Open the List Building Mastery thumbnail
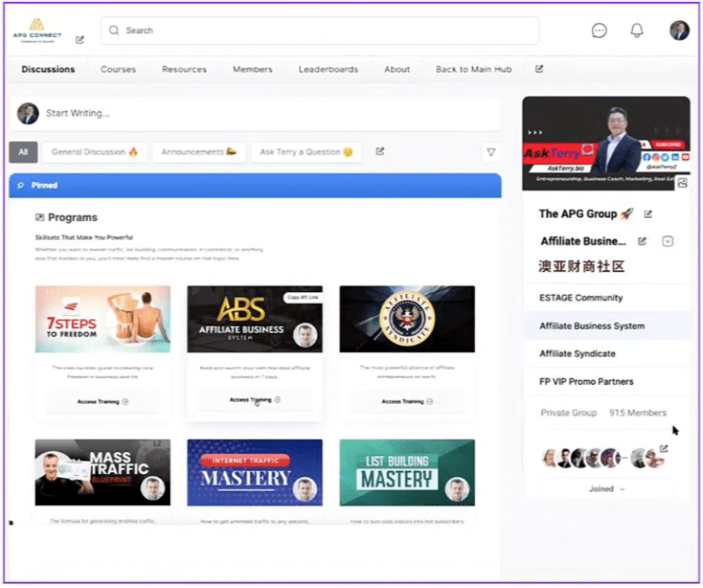703x588 pixels. pos(407,472)
